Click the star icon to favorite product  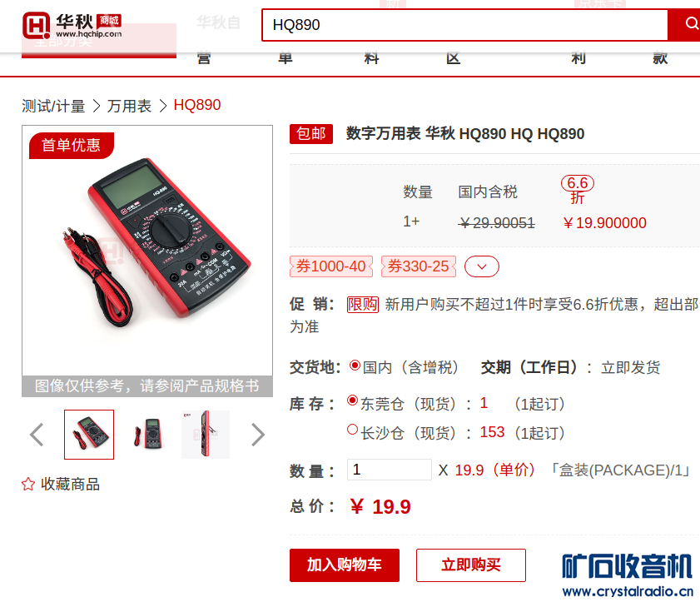coord(28,484)
